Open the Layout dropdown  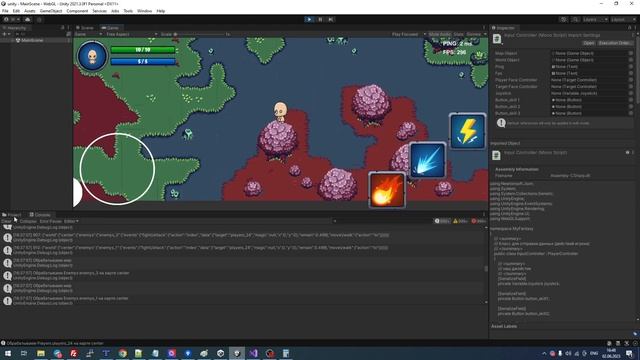click(x=622, y=19)
